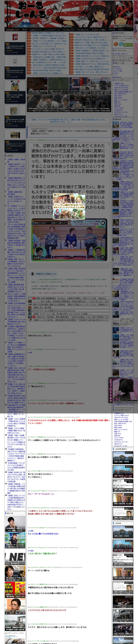Viewport: 138px width, 644px height.
Task: Open the 海外ニュース (3157) category
Action: (121, 100)
